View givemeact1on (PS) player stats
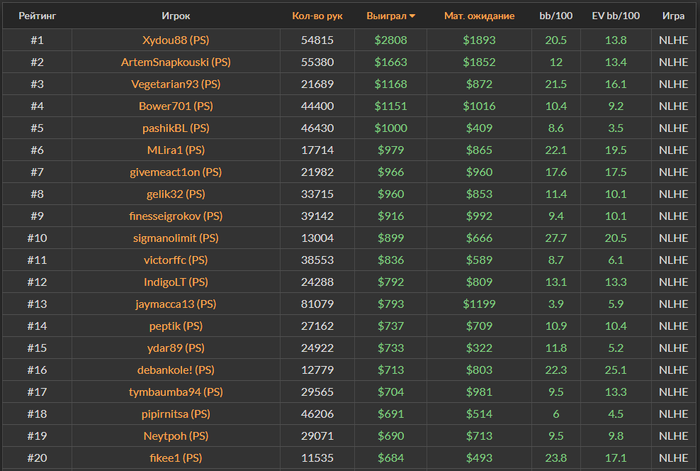This screenshot has height=471, width=700. coord(176,172)
